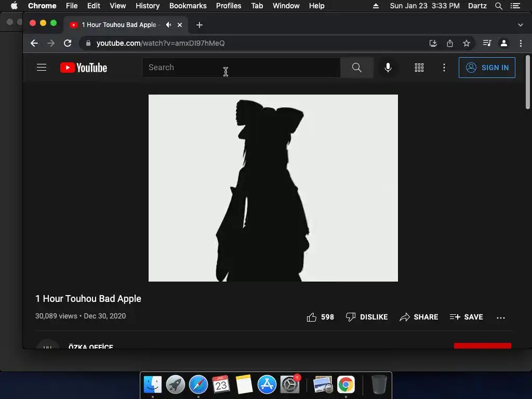This screenshot has width=532, height=399.
Task: Open Finder from the Dock
Action: tap(153, 384)
